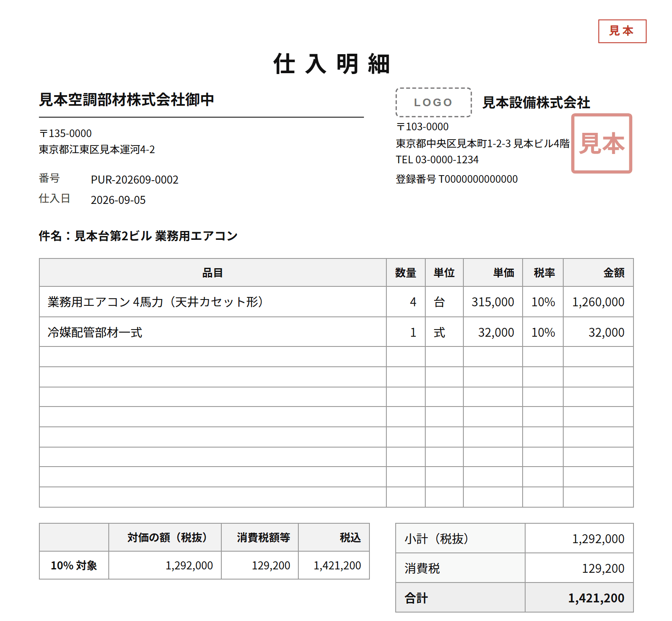672x621 pixels.
Task: Click the 仕入日 field label
Action: 54,198
